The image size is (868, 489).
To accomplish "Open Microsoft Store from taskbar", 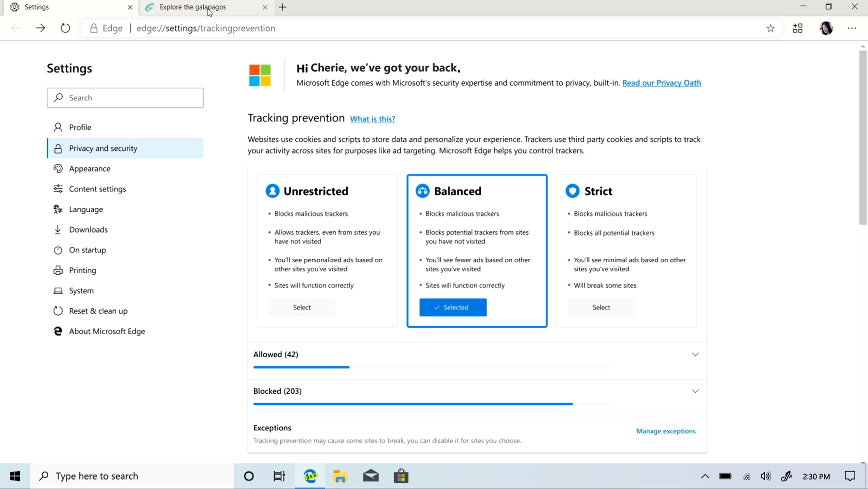I will pos(401,476).
